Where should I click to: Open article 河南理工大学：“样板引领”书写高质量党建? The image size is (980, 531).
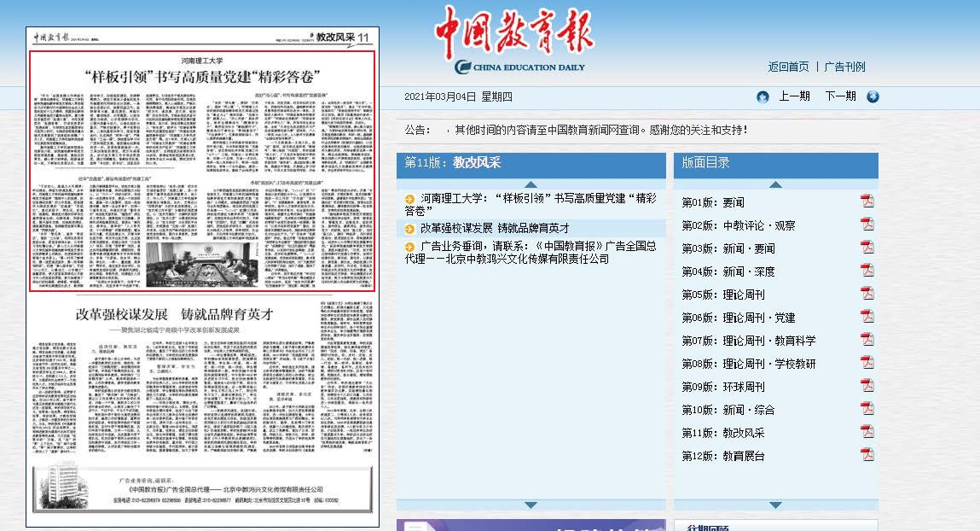531,205
